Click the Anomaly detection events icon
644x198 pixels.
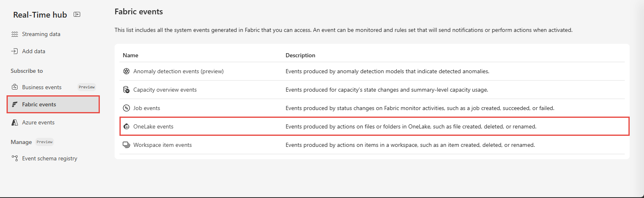click(126, 71)
